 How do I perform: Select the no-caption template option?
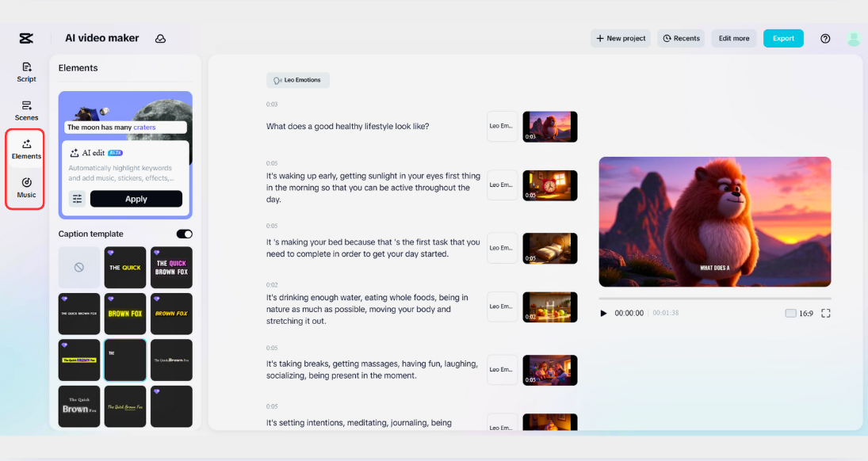click(x=79, y=267)
